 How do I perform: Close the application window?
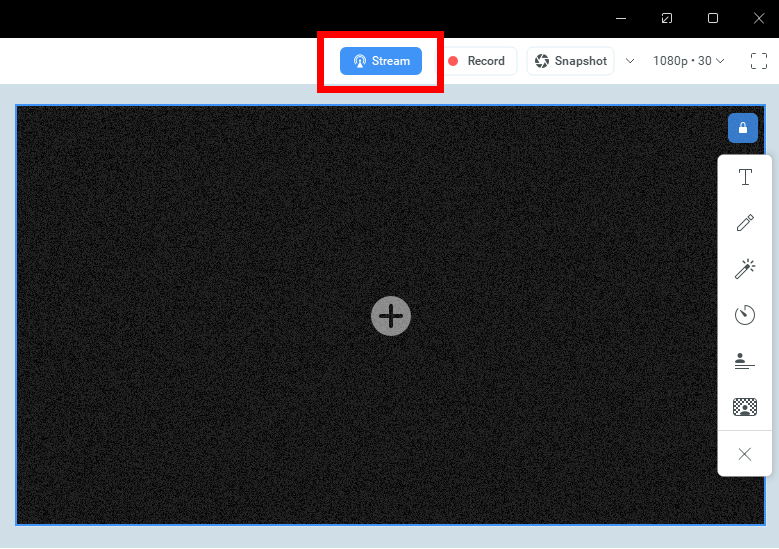759,18
